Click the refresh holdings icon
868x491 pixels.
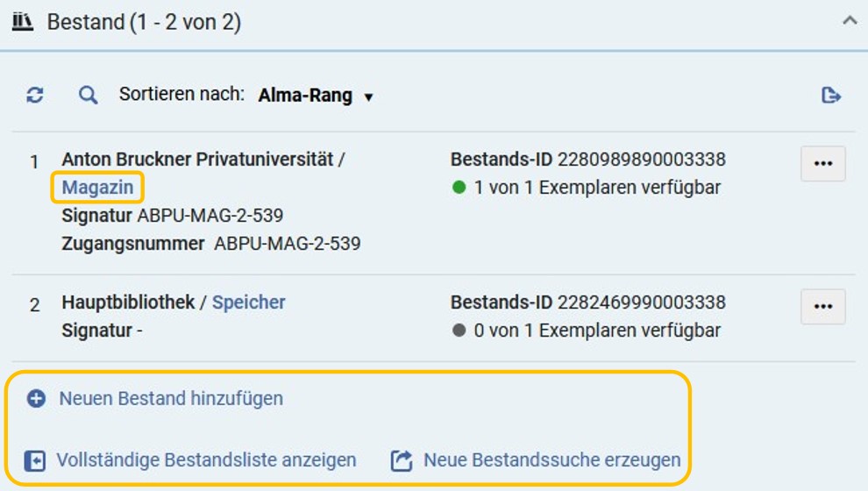click(x=35, y=96)
